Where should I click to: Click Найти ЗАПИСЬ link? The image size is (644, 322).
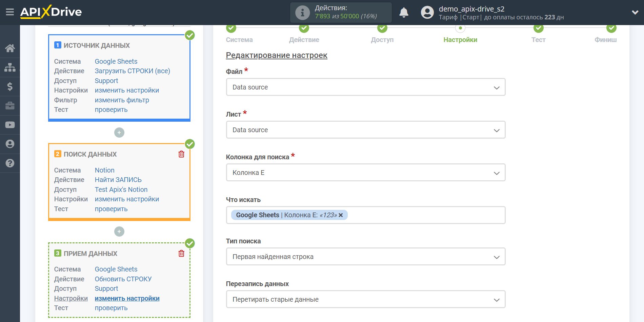[x=118, y=180]
